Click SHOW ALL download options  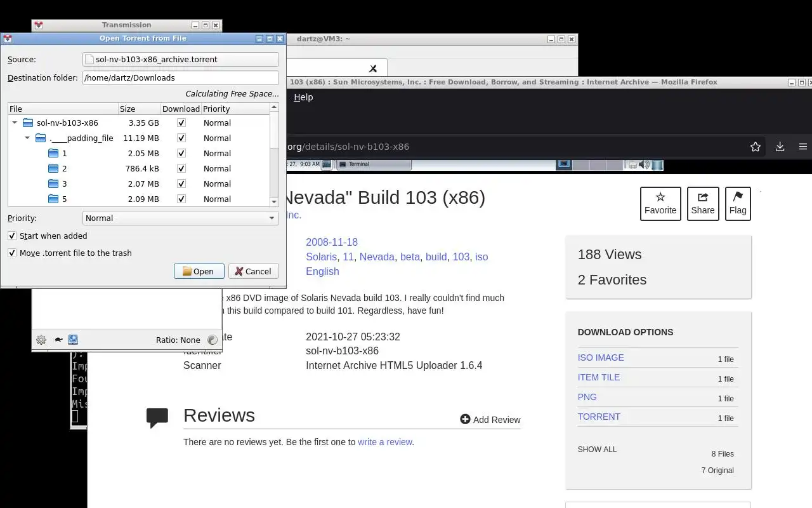coord(597,449)
